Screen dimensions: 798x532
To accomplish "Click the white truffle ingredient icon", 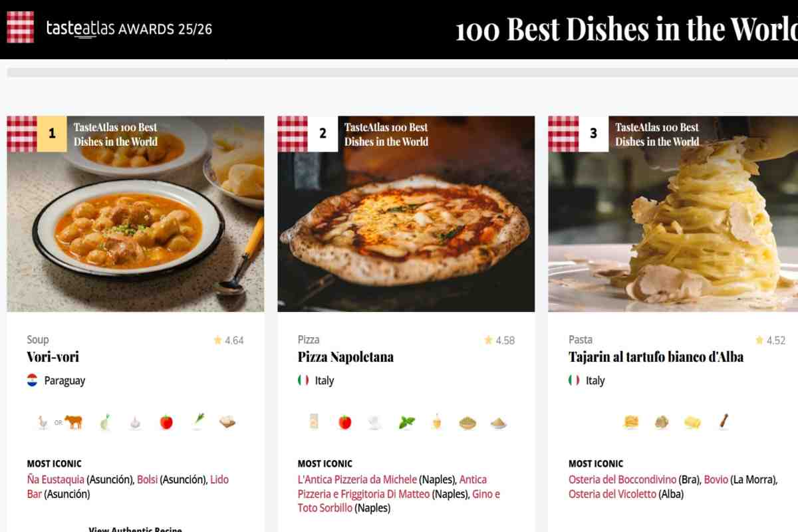I will [662, 422].
